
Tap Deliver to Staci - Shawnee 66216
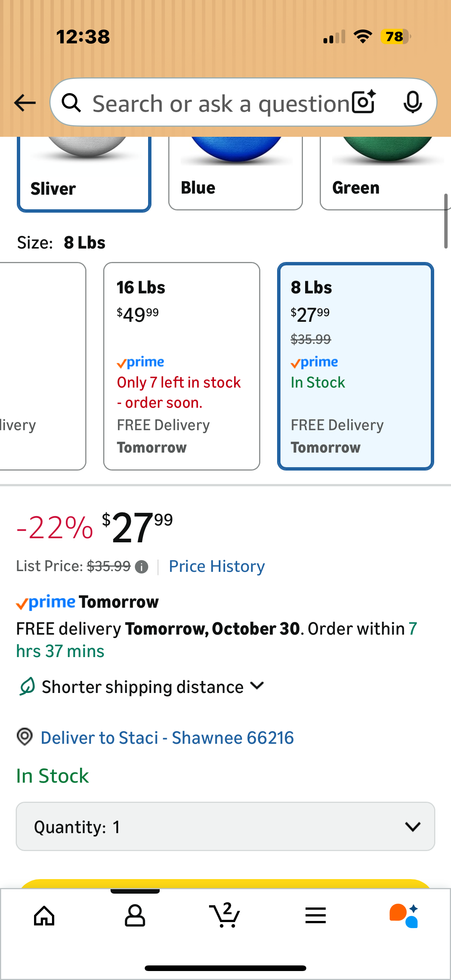click(167, 738)
